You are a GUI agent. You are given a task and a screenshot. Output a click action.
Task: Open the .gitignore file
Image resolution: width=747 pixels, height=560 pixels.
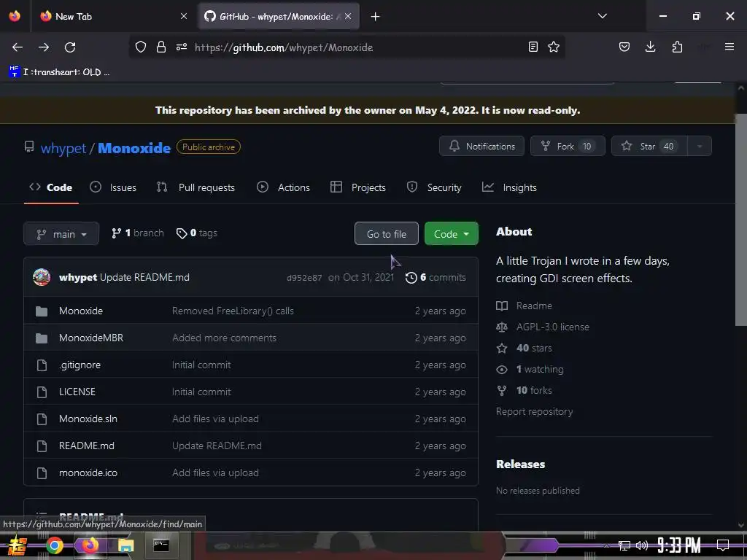tap(80, 365)
